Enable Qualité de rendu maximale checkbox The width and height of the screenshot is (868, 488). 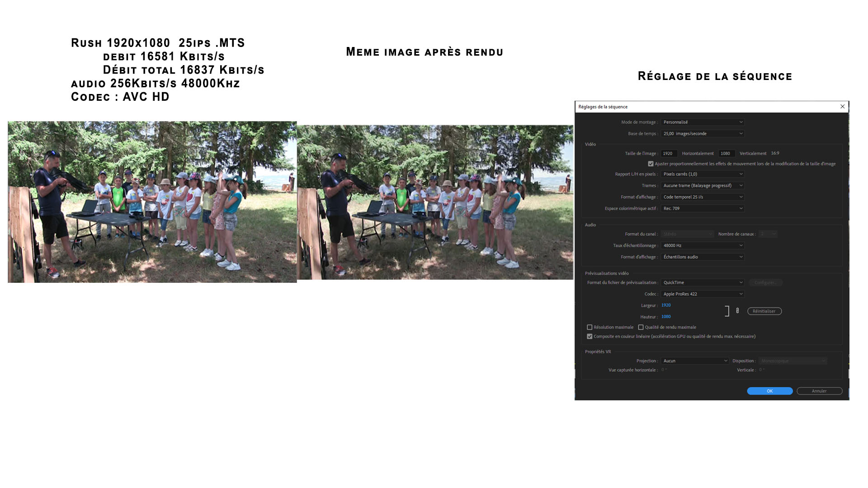tap(641, 327)
